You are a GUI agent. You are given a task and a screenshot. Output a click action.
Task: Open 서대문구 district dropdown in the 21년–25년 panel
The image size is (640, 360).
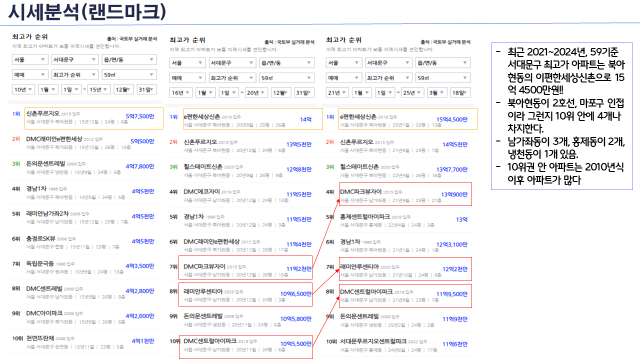click(x=388, y=63)
